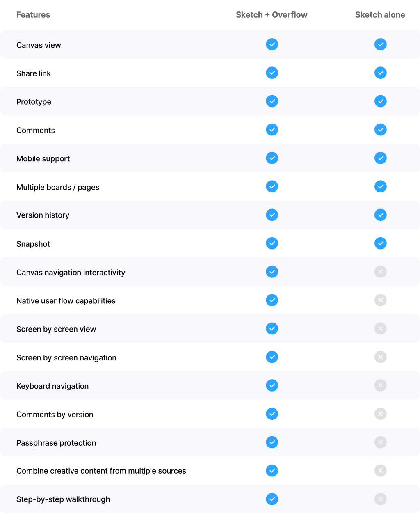Click the Sketch alone checkmark for Mobile support
The height and width of the screenshot is (513, 420).
pyautogui.click(x=381, y=158)
